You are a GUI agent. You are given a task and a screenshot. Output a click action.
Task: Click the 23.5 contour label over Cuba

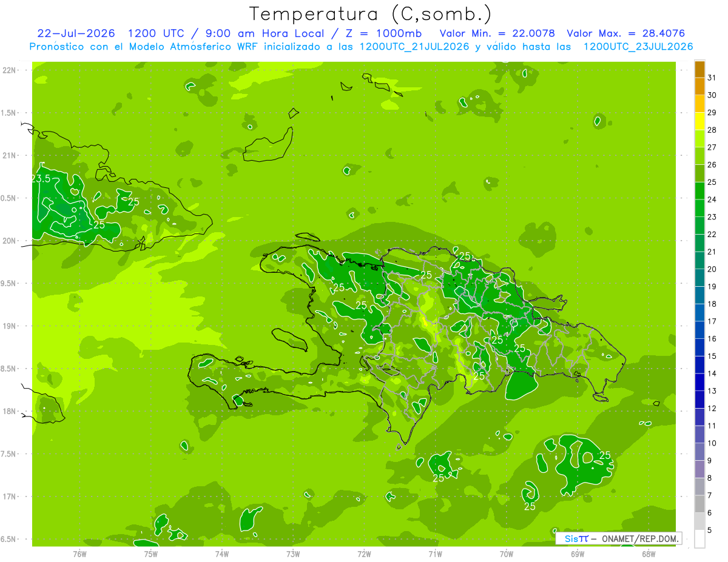coord(41,179)
